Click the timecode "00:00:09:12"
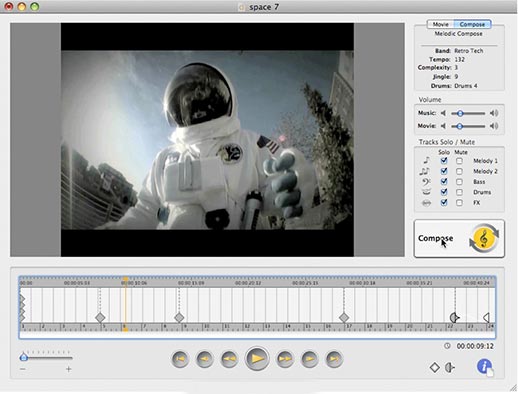 coord(475,346)
